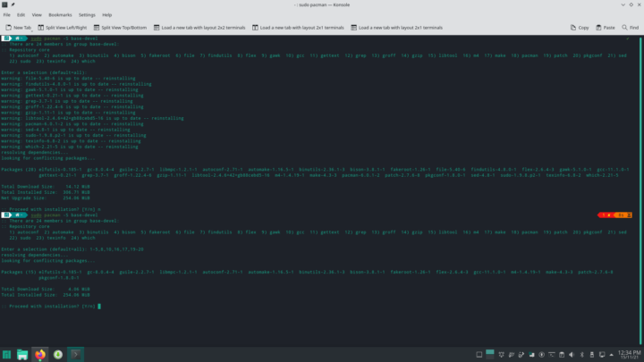Click the 'warning: gzip-1.11-1' line
The height and width of the screenshot is (362, 644).
68,113
